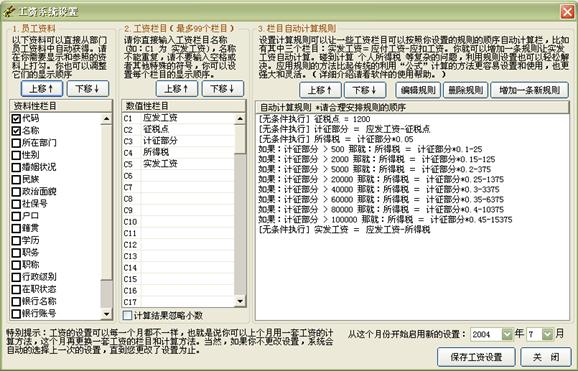Image resolution: width=578 pixels, height=371 pixels.
Task: Click the 删除规则 button
Action: [466, 90]
